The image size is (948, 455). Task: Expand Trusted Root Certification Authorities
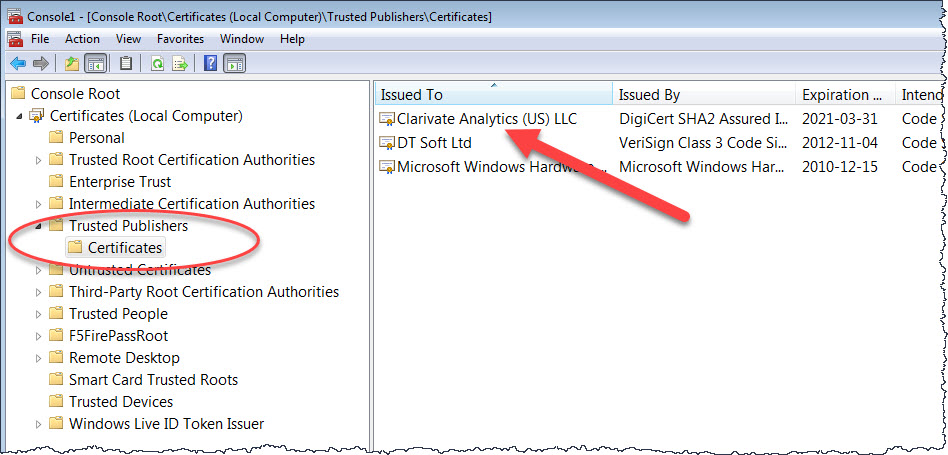click(39, 160)
